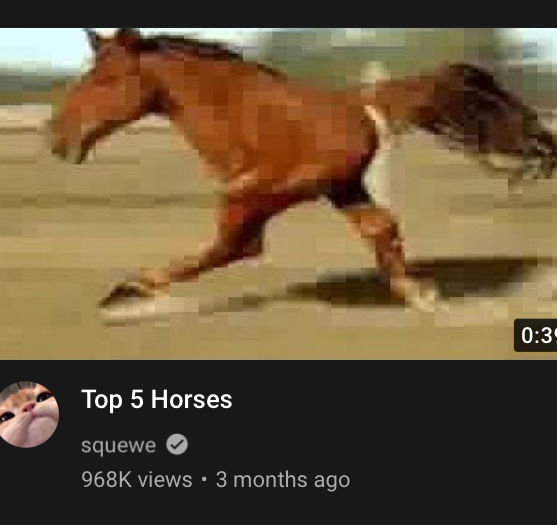
Task: Click the word 'Top' in the title
Action: (x=102, y=400)
